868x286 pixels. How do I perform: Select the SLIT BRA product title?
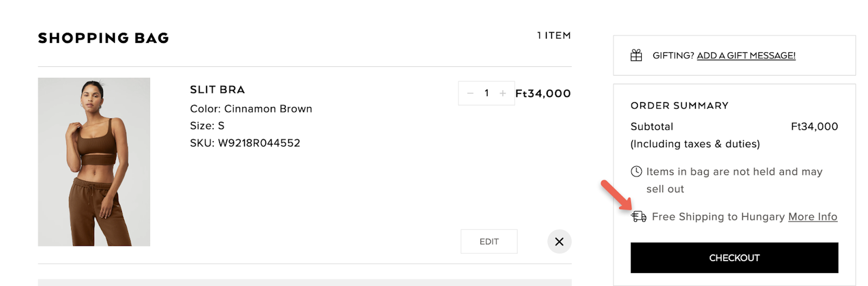pyautogui.click(x=217, y=90)
